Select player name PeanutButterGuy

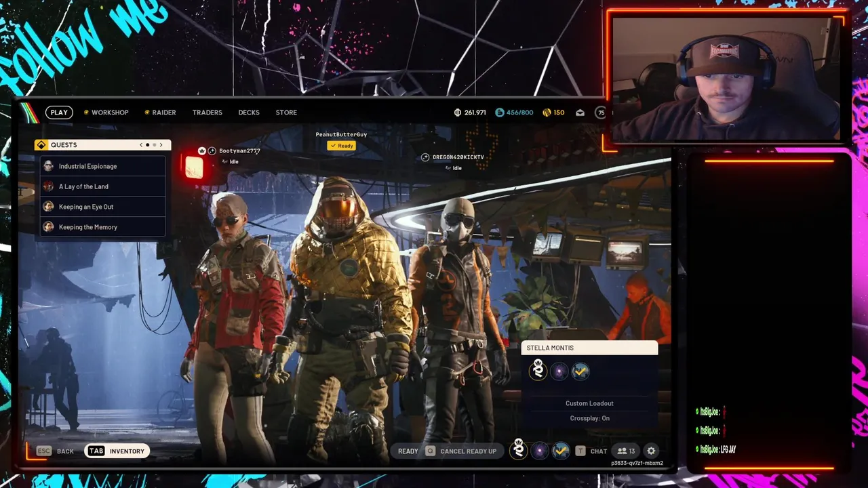point(341,135)
